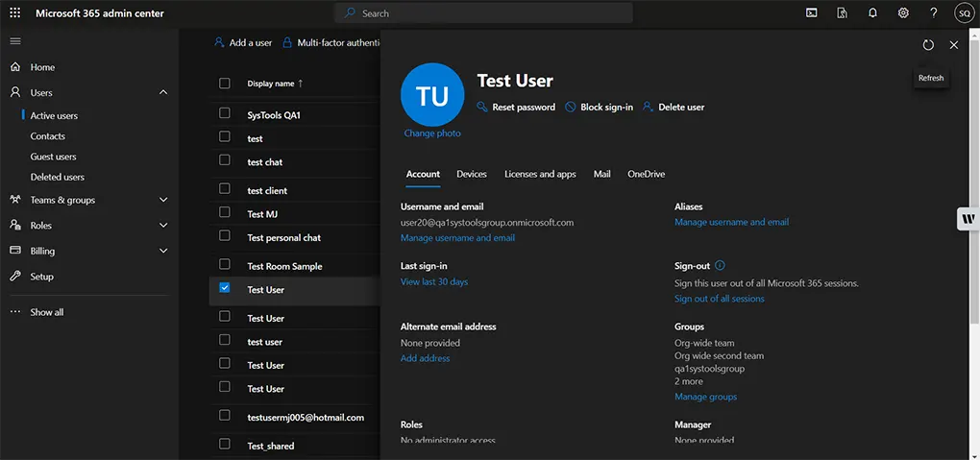This screenshot has width=980, height=460.
Task: Check the testusermj005@hotmail.com checkbox
Action: [x=225, y=415]
